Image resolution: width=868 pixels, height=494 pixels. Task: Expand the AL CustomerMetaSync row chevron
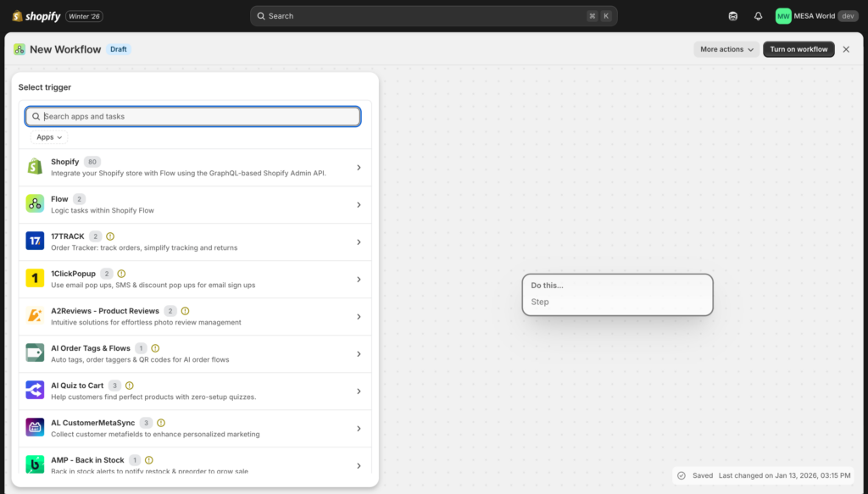coord(359,428)
